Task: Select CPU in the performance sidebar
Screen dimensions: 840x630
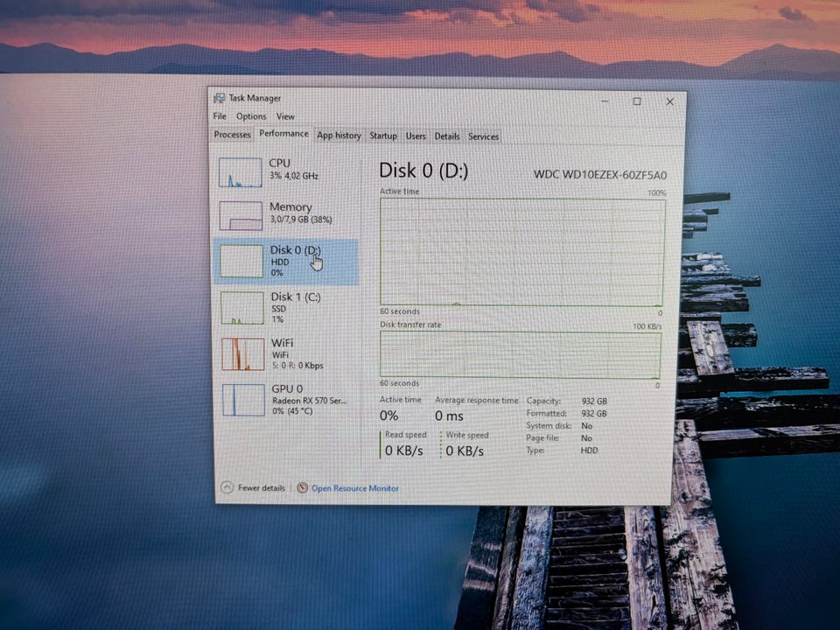Action: pyautogui.click(x=287, y=172)
